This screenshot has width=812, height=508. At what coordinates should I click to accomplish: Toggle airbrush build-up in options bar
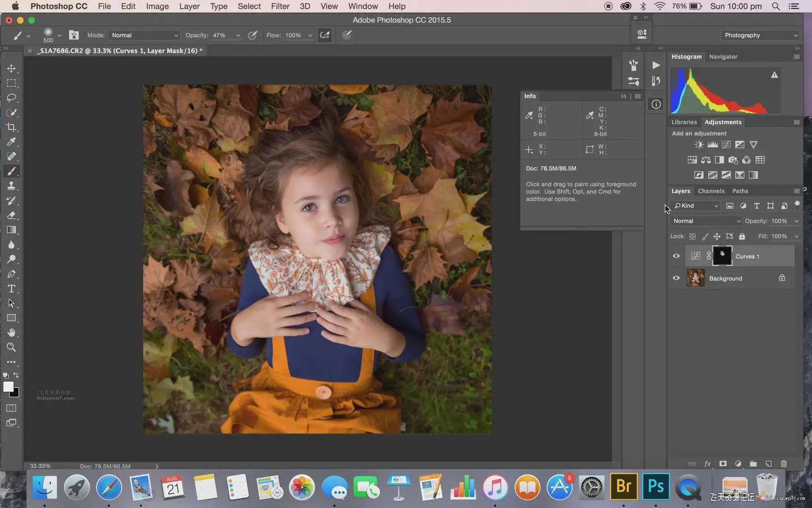[x=325, y=35]
